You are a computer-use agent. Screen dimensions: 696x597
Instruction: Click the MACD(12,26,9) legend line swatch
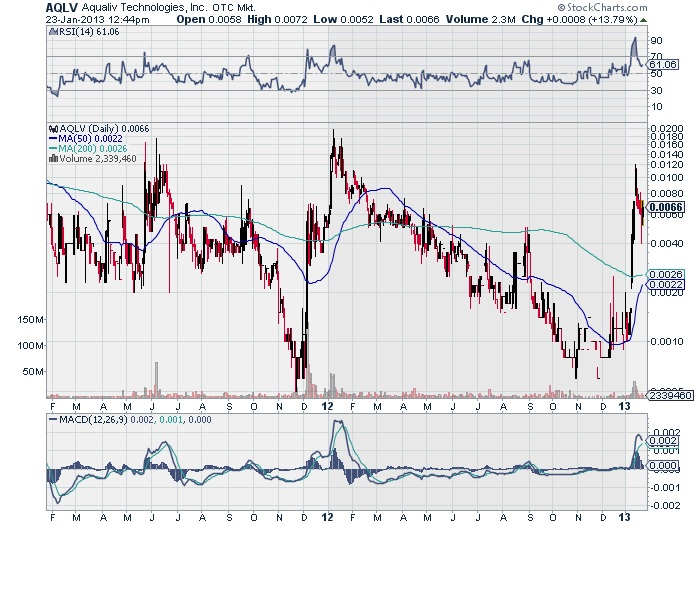point(53,420)
